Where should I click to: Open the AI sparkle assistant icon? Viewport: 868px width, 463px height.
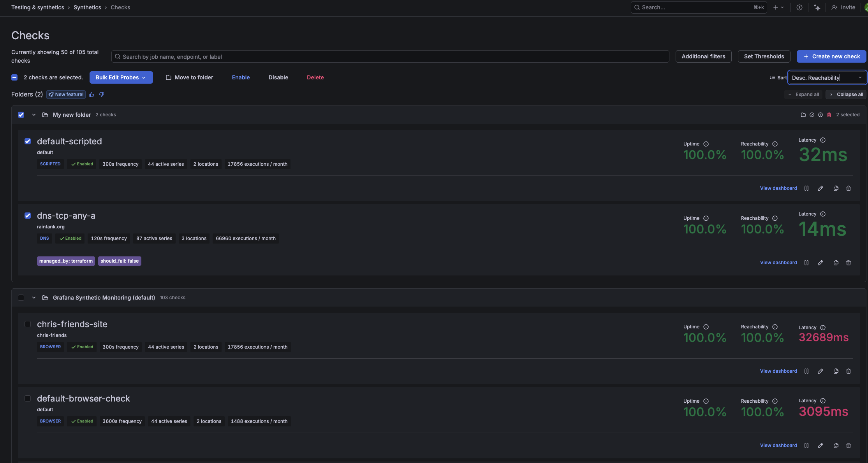(817, 7)
